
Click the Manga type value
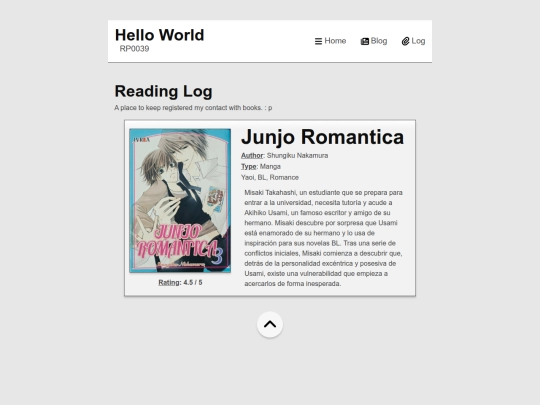click(x=270, y=167)
